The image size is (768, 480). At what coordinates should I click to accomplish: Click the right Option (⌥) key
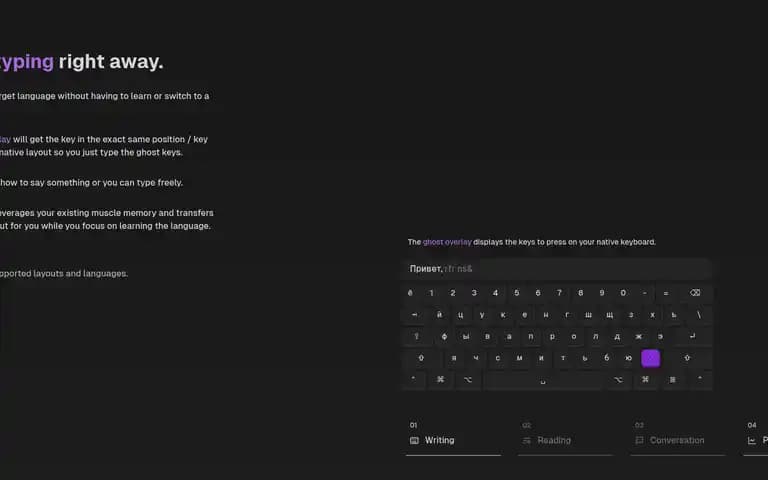click(618, 380)
